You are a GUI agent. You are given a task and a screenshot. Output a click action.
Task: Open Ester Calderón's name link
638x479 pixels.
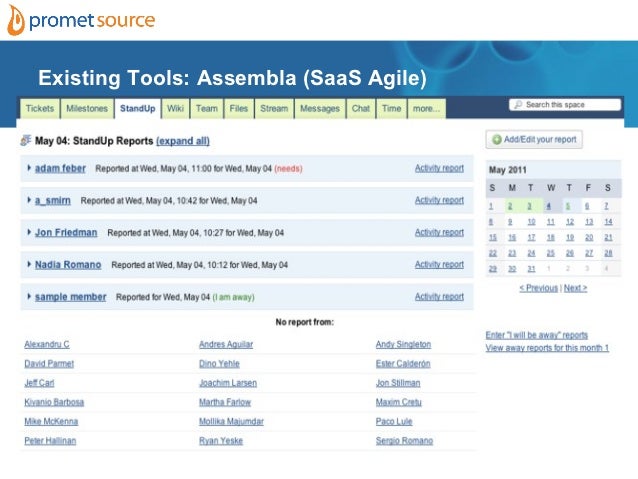403,363
